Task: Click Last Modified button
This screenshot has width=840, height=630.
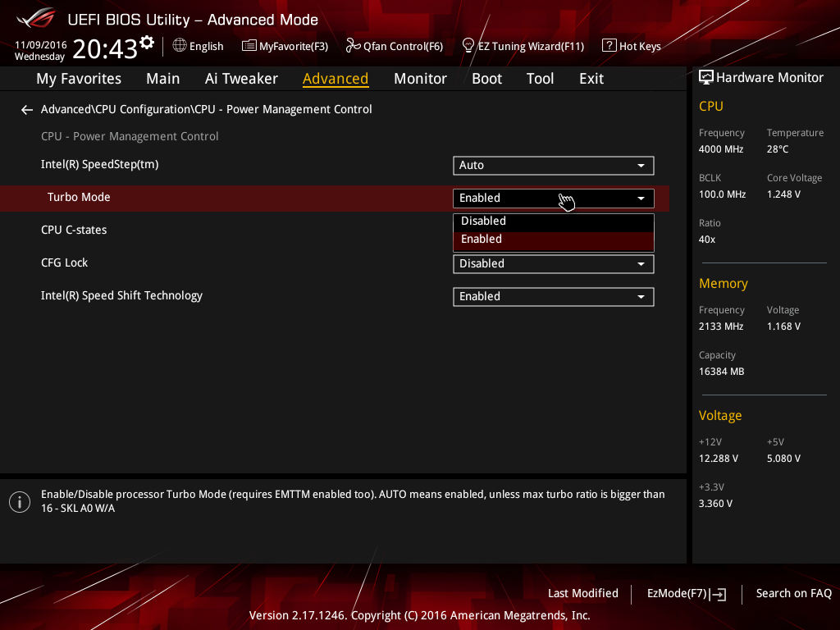Action: click(583, 594)
